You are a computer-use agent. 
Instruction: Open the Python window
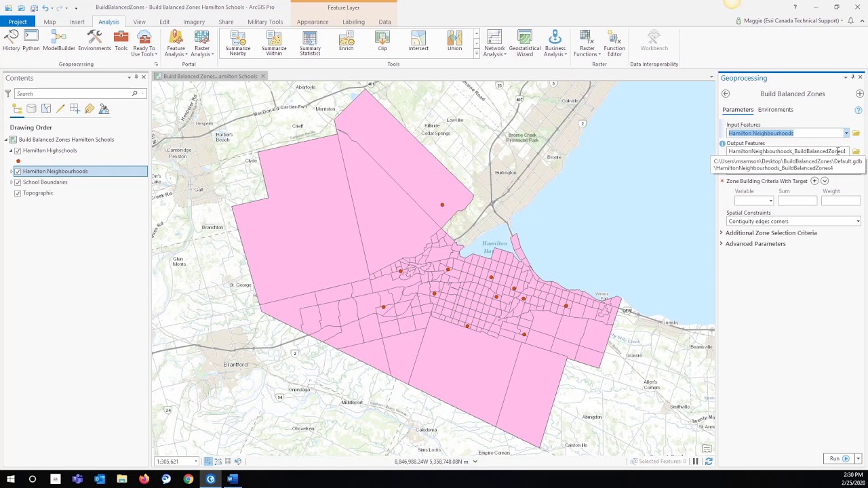(31, 42)
